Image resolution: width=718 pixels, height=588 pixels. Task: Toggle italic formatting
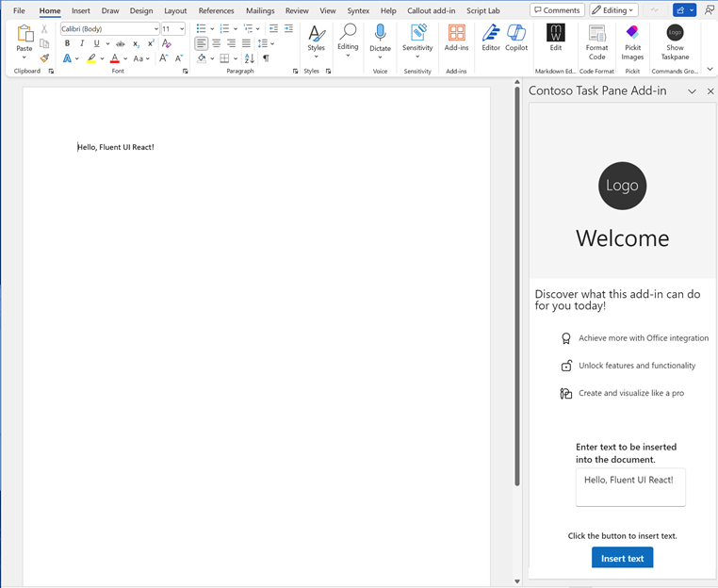click(x=82, y=43)
